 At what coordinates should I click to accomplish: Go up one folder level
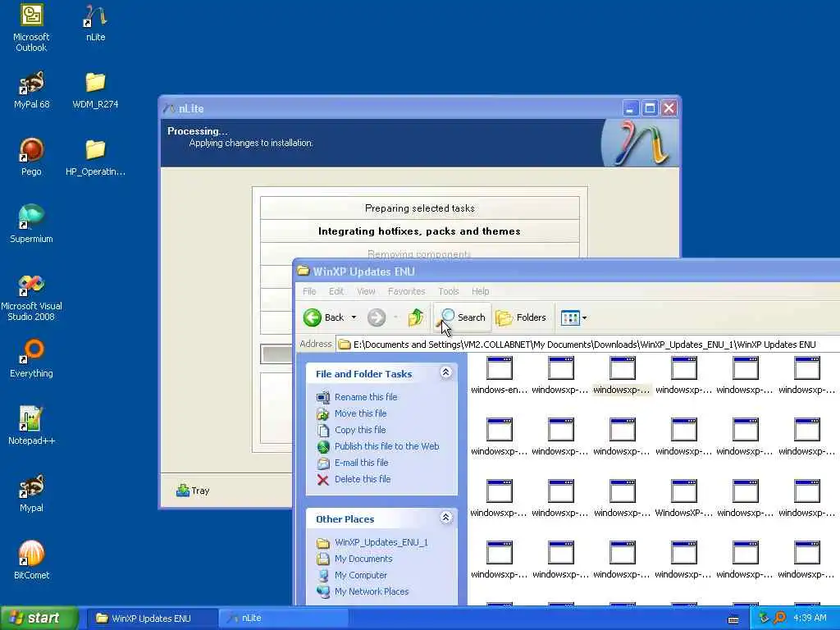[x=416, y=317]
